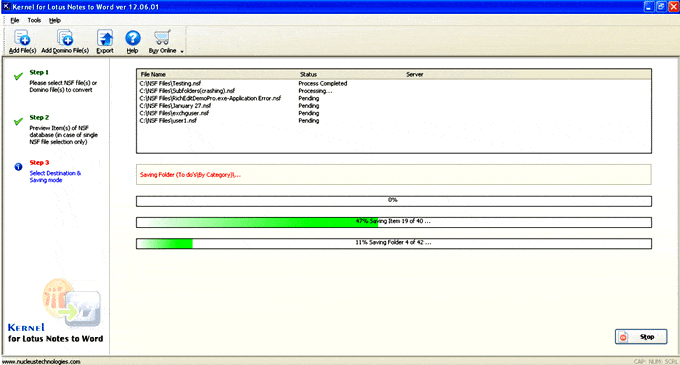This screenshot has height=365, width=680.
Task: Stop the conversion with the Stop button
Action: coord(641,336)
